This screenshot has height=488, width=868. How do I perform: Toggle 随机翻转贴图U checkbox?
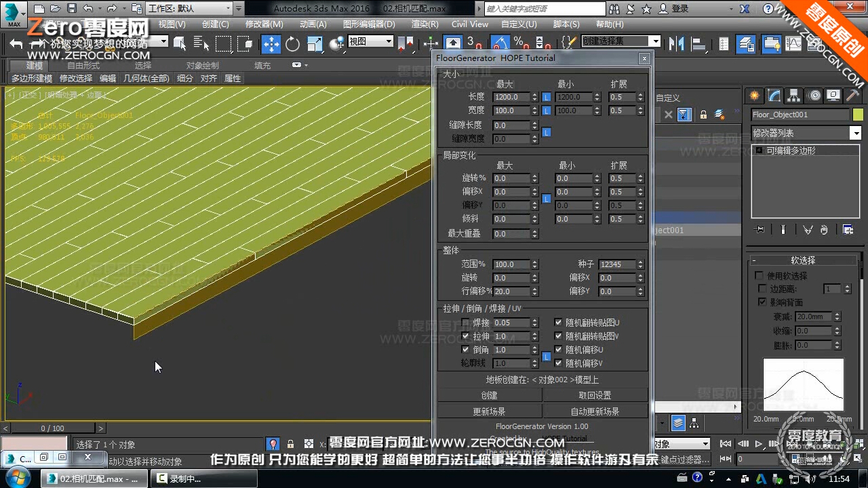click(x=558, y=323)
